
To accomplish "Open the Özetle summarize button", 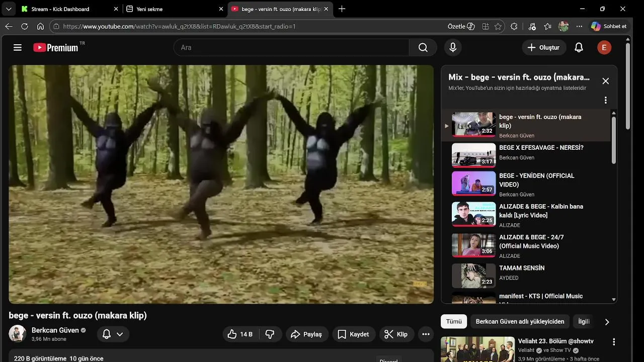I will tap(461, 26).
